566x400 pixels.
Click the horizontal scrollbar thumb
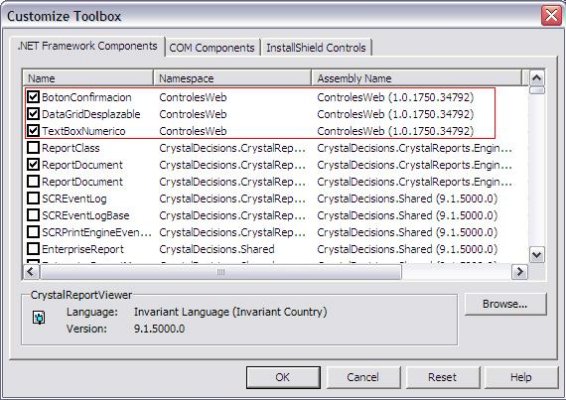click(221, 271)
